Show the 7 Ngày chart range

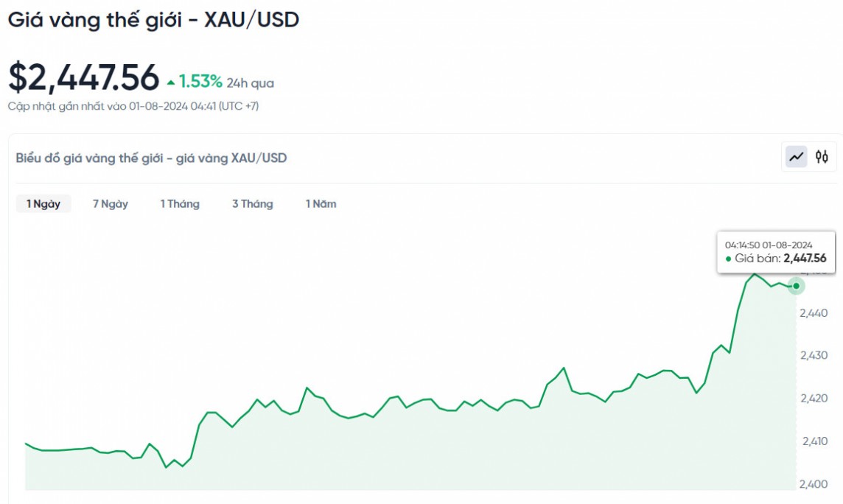point(111,204)
